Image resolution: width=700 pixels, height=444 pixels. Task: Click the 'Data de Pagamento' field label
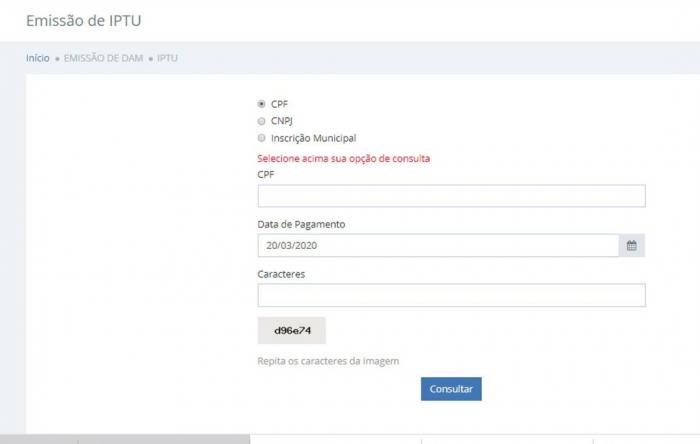(x=301, y=224)
